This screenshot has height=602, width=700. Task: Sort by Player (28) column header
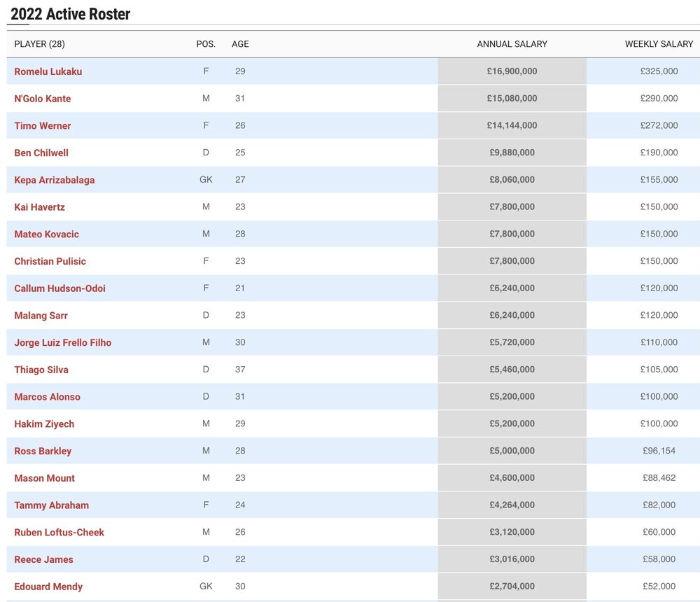(39, 44)
